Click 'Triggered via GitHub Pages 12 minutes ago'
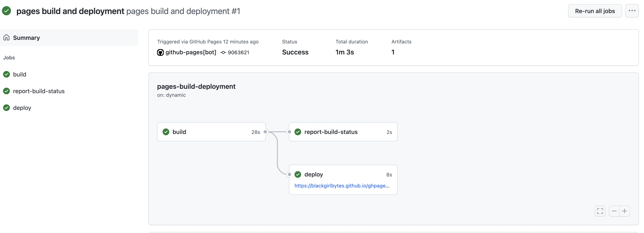This screenshot has height=233, width=644. [208, 42]
